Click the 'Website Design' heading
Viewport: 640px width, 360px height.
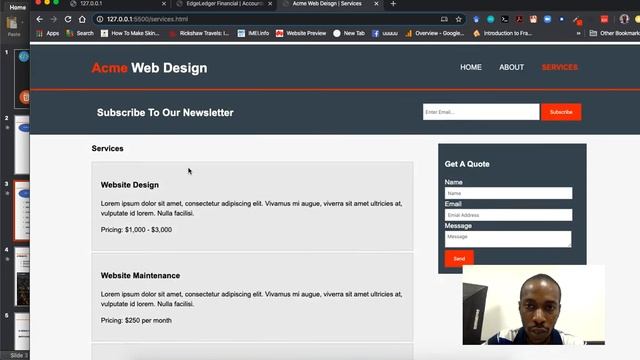[x=130, y=185]
